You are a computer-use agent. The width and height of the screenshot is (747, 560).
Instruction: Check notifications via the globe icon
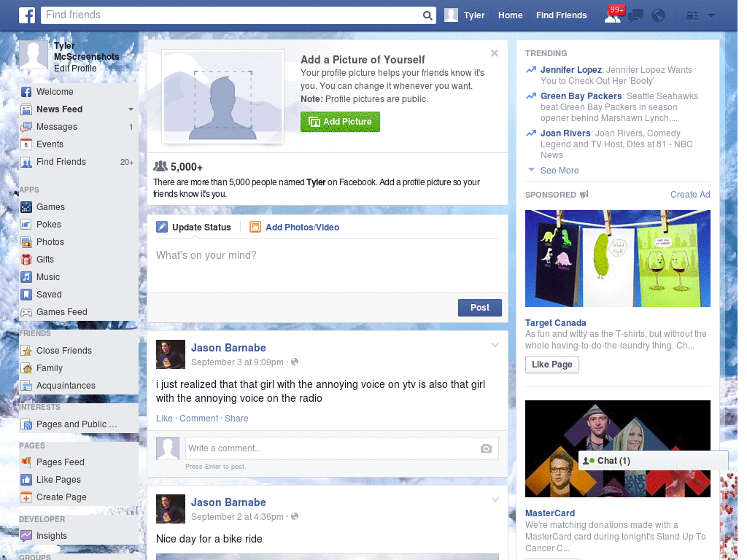657,15
